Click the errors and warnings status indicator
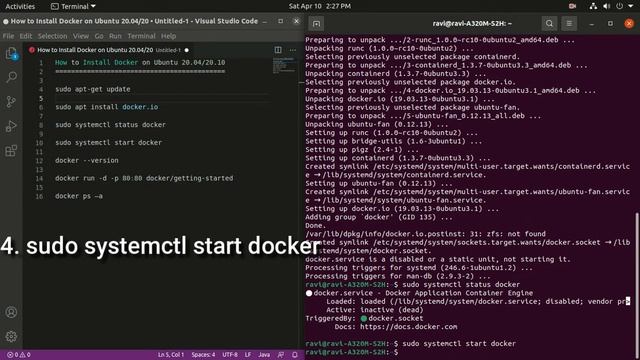Image resolution: width=640 pixels, height=360 pixels. tap(19, 355)
